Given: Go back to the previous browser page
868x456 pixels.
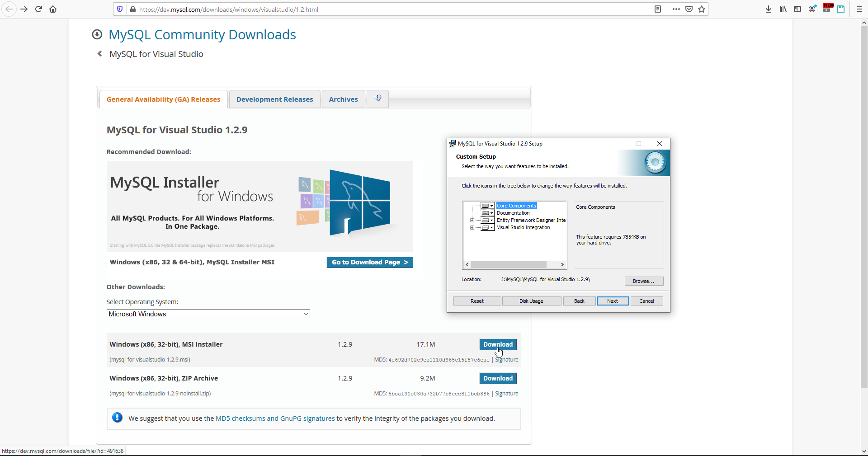Looking at the screenshot, I should [x=9, y=9].
